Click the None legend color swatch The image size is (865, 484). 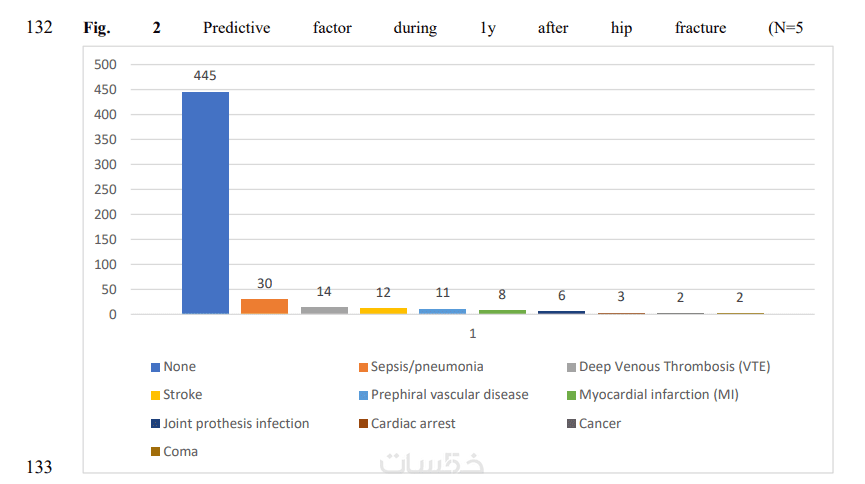click(x=155, y=367)
